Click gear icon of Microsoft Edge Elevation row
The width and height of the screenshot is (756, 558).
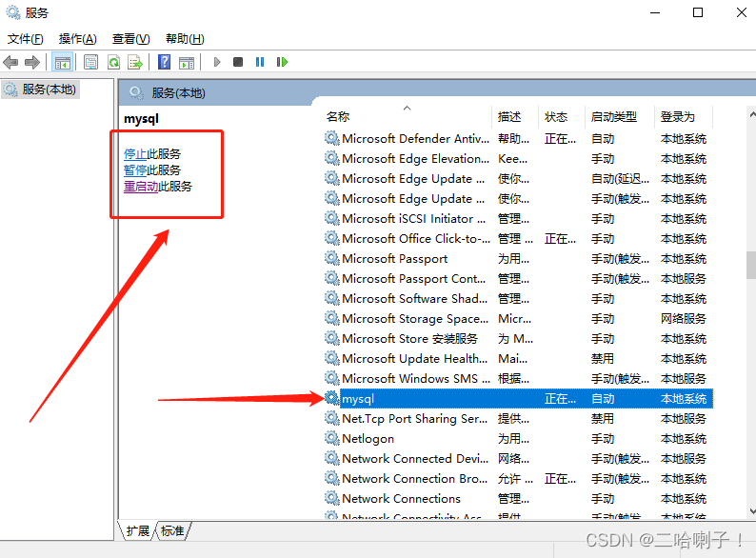pyautogui.click(x=331, y=158)
